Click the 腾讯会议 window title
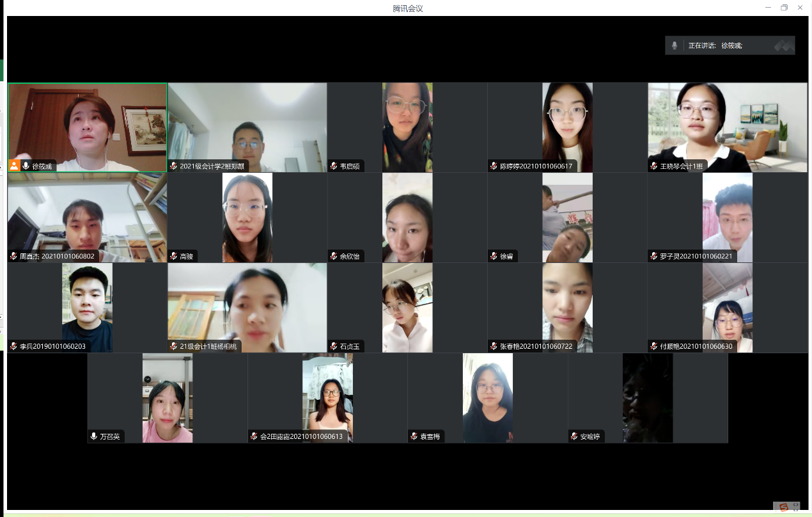812x517 pixels. click(x=408, y=8)
